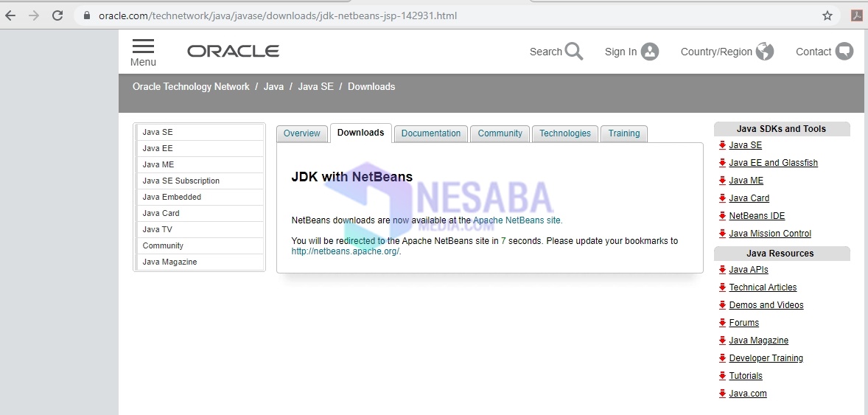Click the Contact text label
Viewport: 868px width, 415px height.
813,52
